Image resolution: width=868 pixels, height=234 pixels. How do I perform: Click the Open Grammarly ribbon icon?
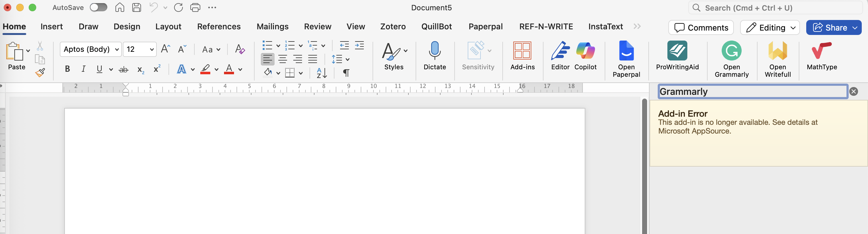(x=732, y=59)
